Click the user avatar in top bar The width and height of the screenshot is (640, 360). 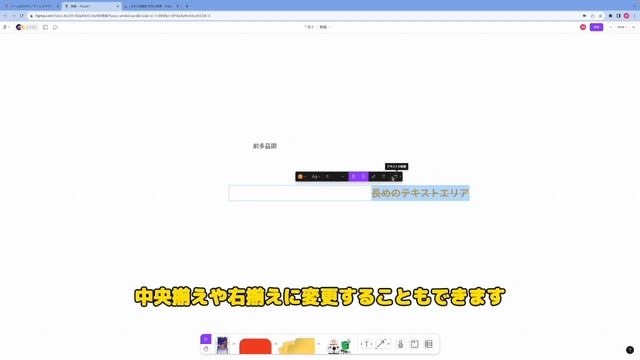tap(583, 27)
